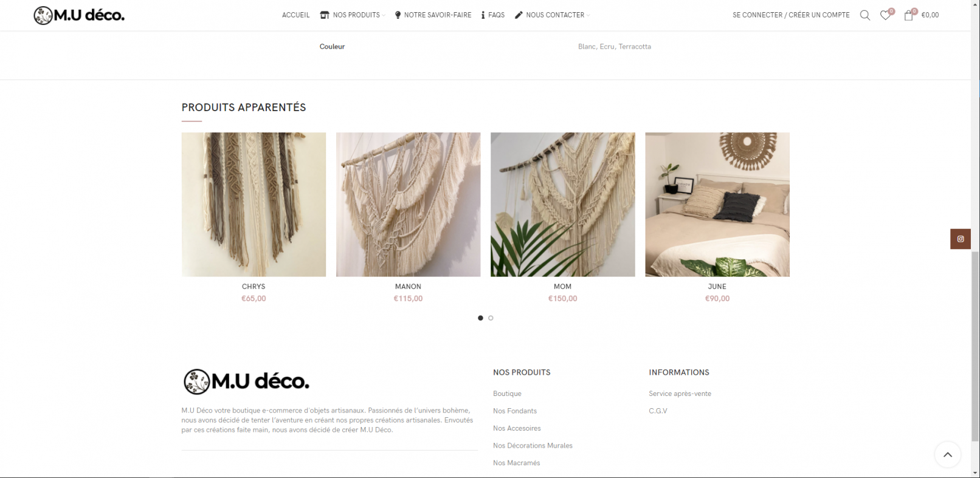Click the scroll-to-top arrow button
The image size is (980, 478).
(947, 454)
